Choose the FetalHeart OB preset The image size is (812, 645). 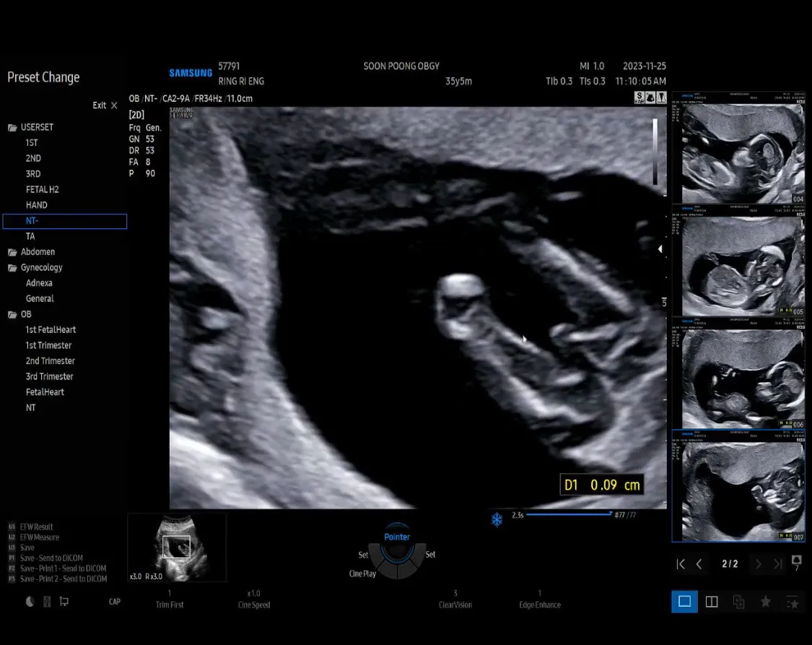(45, 391)
